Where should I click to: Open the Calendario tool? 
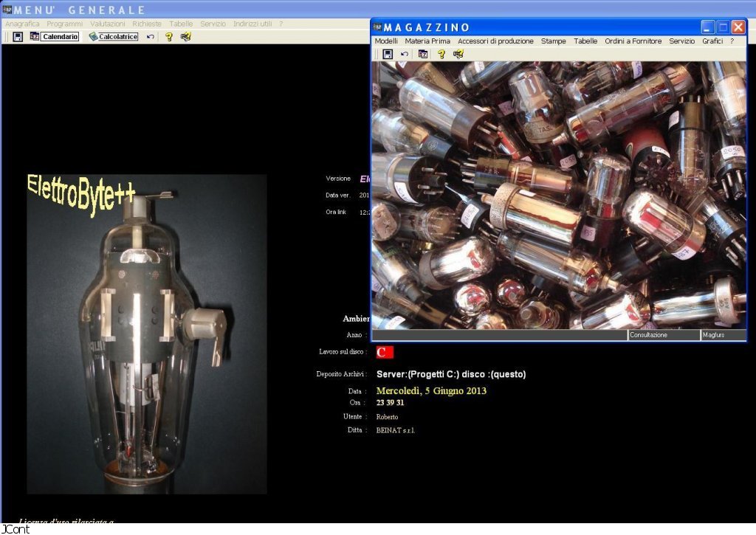[x=55, y=36]
